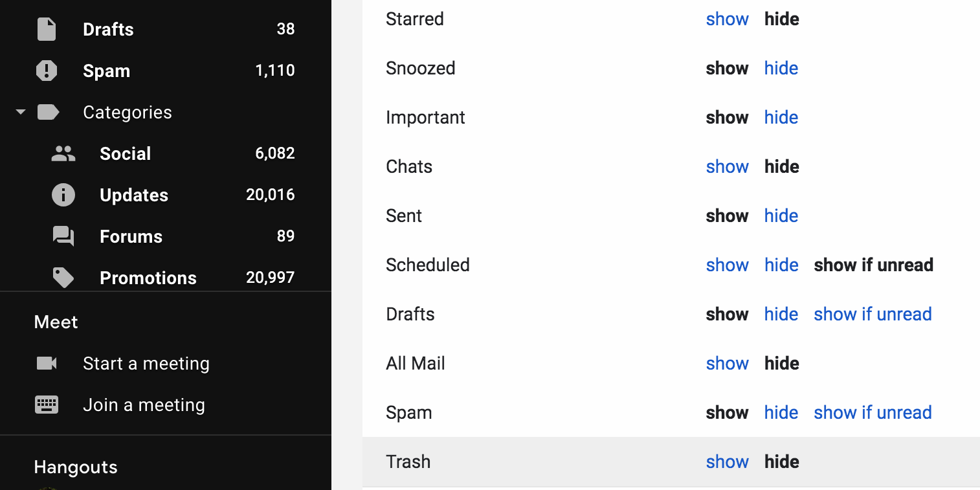Select the Social people icon
The width and height of the screenshot is (980, 490).
click(x=63, y=153)
